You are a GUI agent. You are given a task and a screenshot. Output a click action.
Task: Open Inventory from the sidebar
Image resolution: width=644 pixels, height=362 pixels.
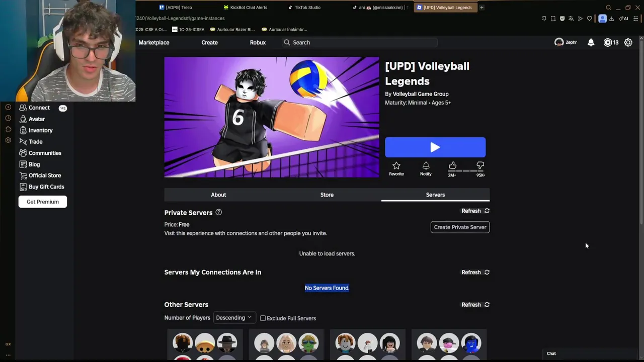(36, 130)
